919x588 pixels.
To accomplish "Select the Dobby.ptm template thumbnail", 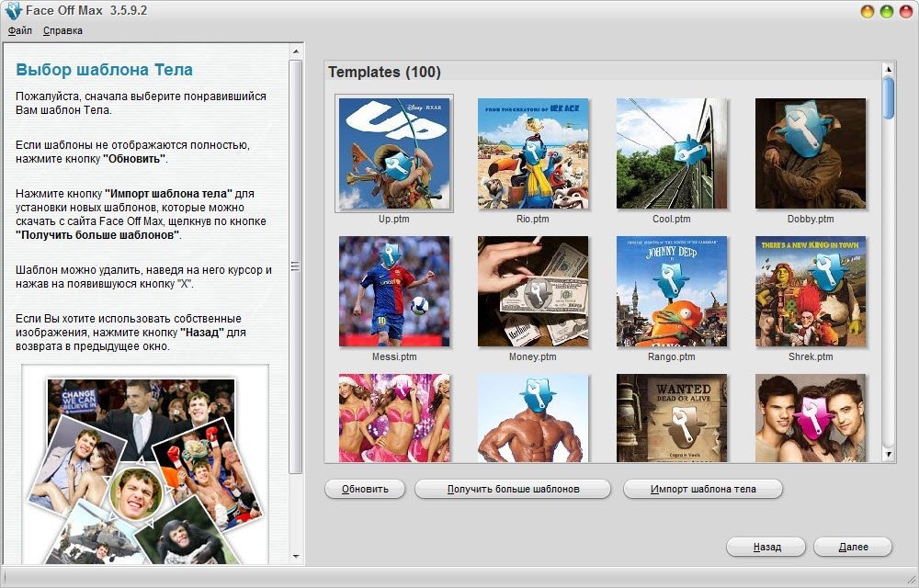I will (811, 153).
